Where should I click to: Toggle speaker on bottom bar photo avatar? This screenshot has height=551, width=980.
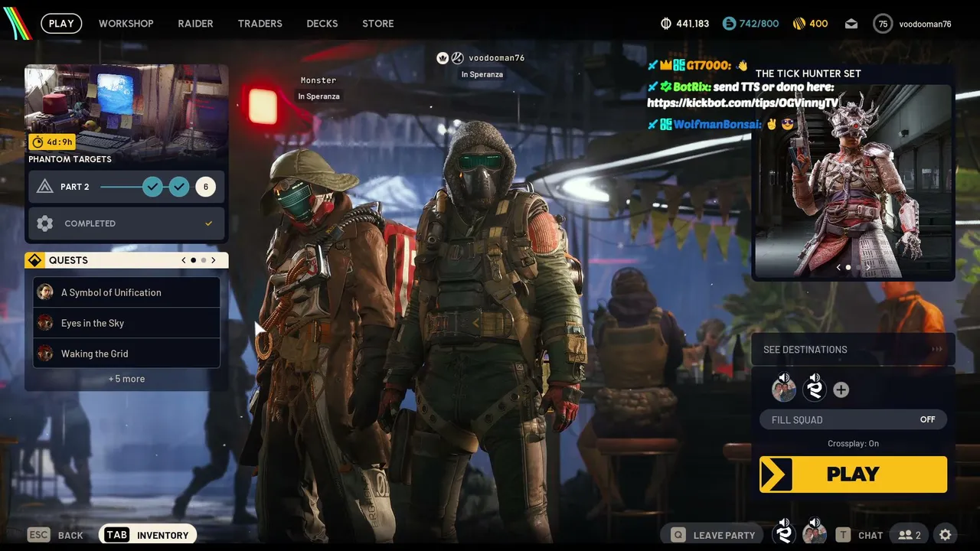pos(815,523)
